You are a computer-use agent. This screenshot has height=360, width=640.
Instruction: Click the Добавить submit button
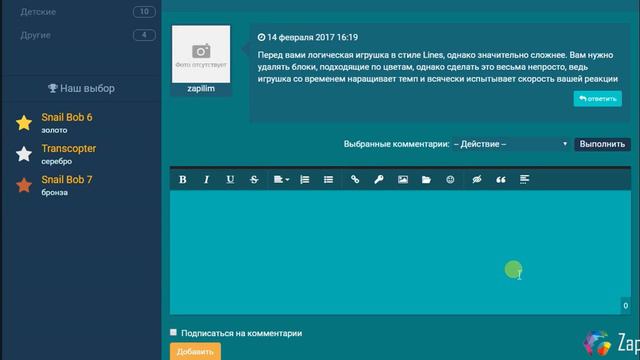(x=195, y=351)
